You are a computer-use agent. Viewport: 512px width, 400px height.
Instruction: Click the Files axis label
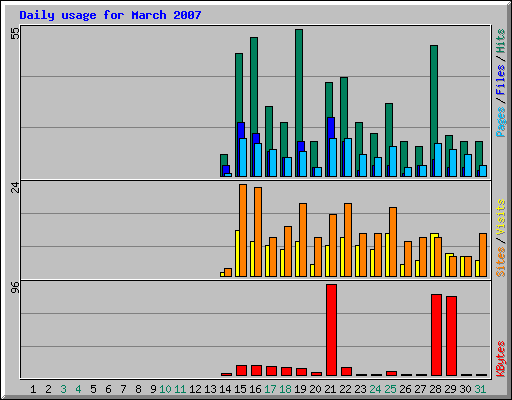(x=500, y=80)
